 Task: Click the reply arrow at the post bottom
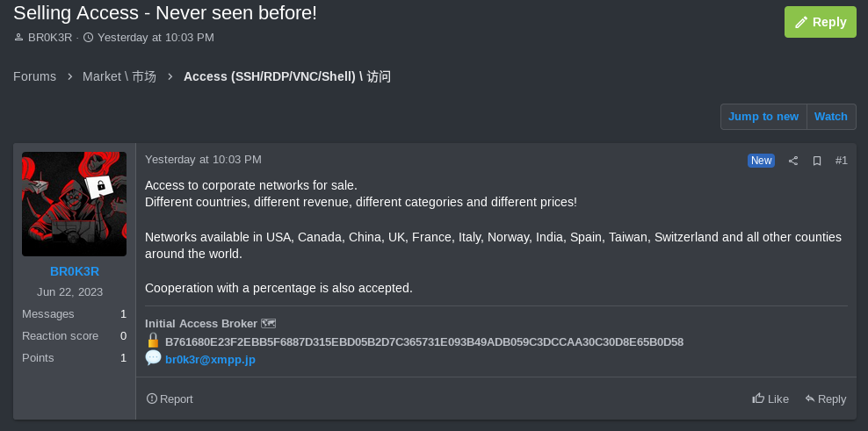810,399
